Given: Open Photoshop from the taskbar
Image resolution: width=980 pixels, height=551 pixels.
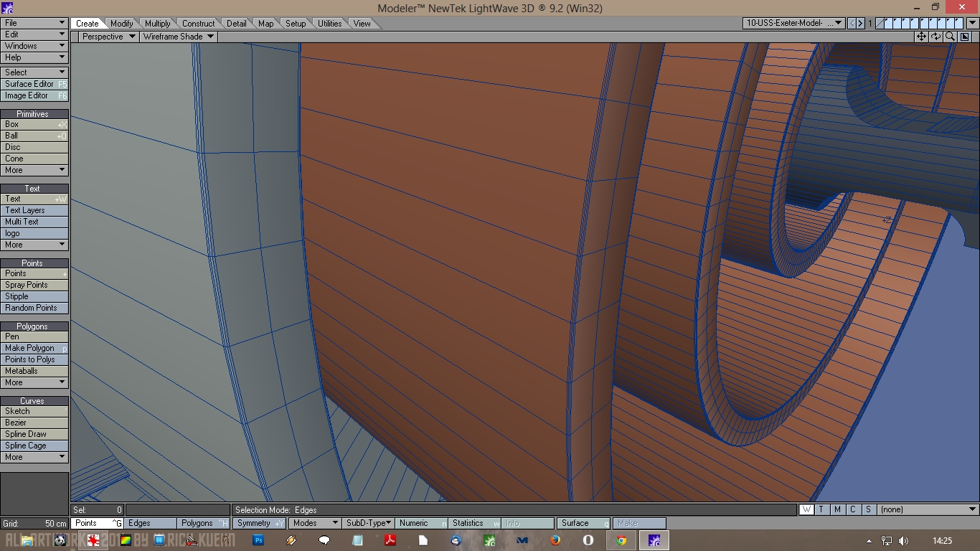Looking at the screenshot, I should 259,540.
